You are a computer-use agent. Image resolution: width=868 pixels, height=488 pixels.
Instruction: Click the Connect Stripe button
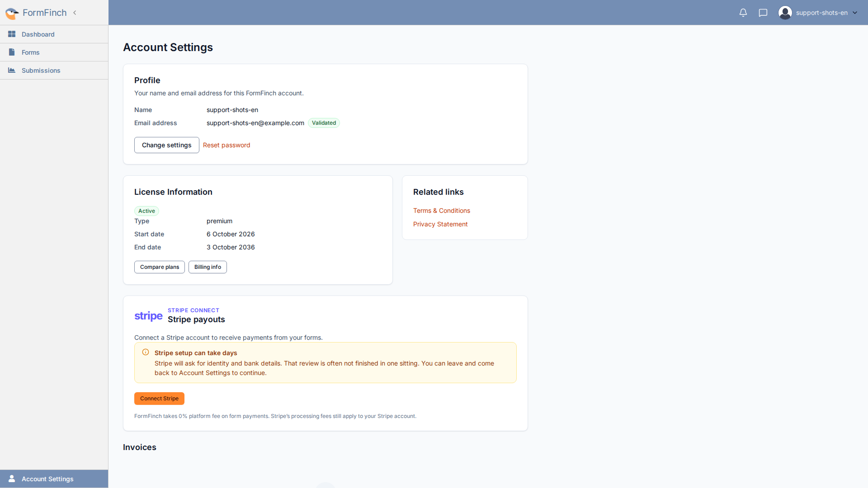[x=159, y=399]
